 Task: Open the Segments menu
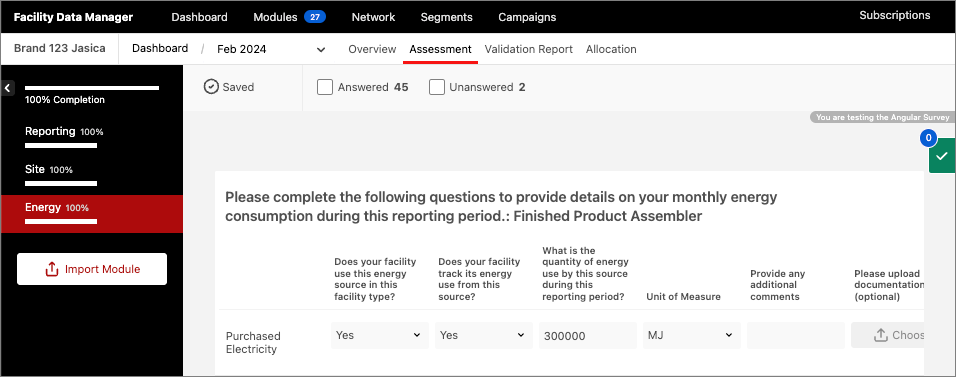(x=446, y=17)
